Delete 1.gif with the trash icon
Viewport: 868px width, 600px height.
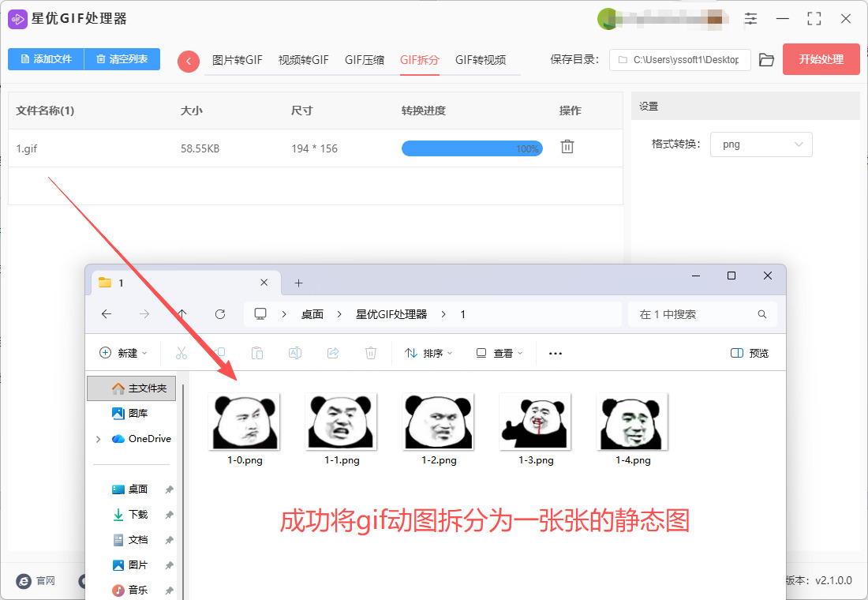(x=567, y=147)
